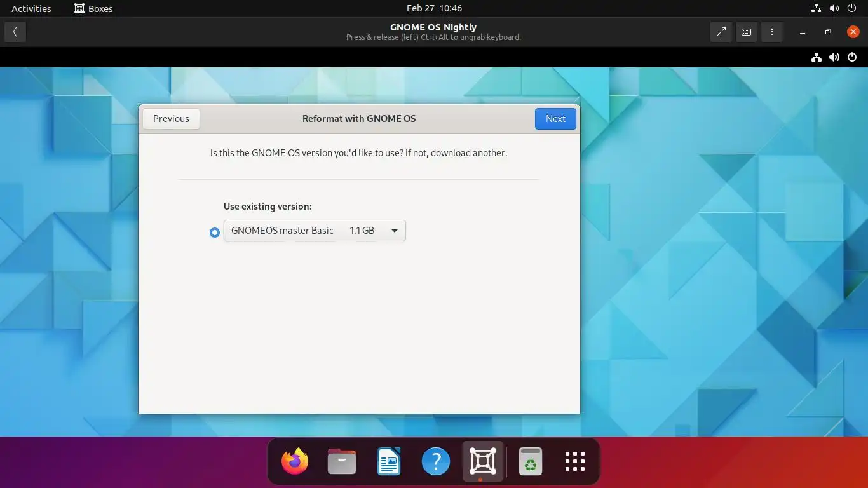Open keyboard shortcuts button in Boxes header
The height and width of the screenshot is (488, 868).
(x=746, y=32)
